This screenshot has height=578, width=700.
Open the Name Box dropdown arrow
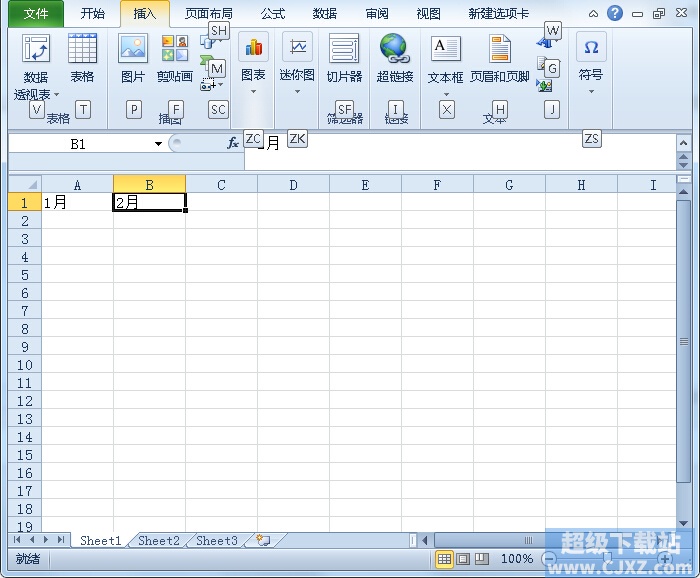pos(158,144)
